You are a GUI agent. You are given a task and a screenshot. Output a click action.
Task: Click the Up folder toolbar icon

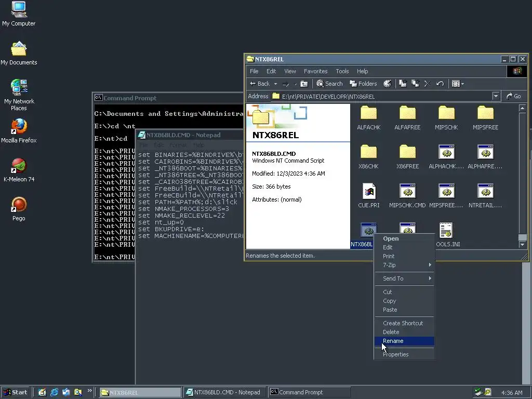[x=304, y=84]
